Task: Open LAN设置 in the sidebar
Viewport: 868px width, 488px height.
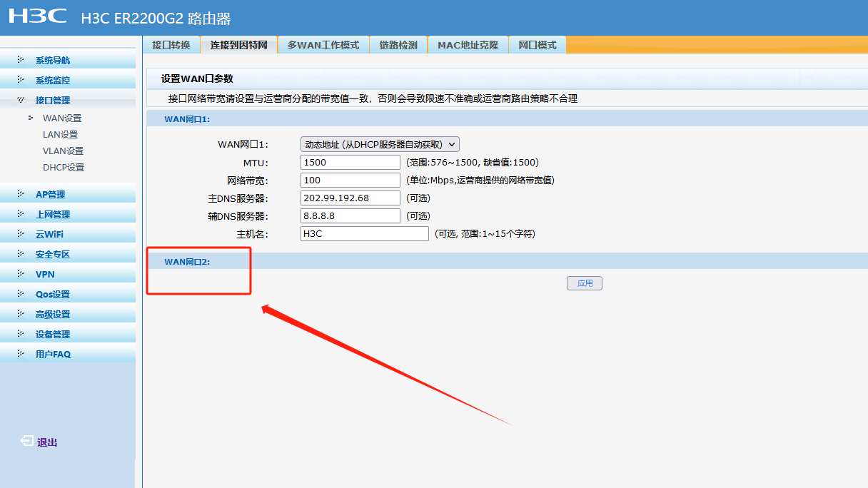Action: tap(61, 134)
